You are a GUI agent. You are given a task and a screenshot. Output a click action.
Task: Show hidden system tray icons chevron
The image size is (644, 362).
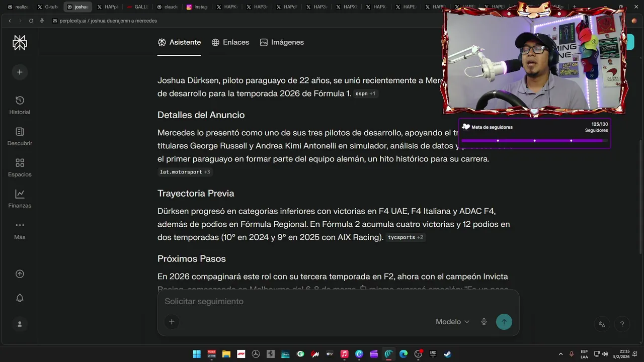pyautogui.click(x=560, y=354)
